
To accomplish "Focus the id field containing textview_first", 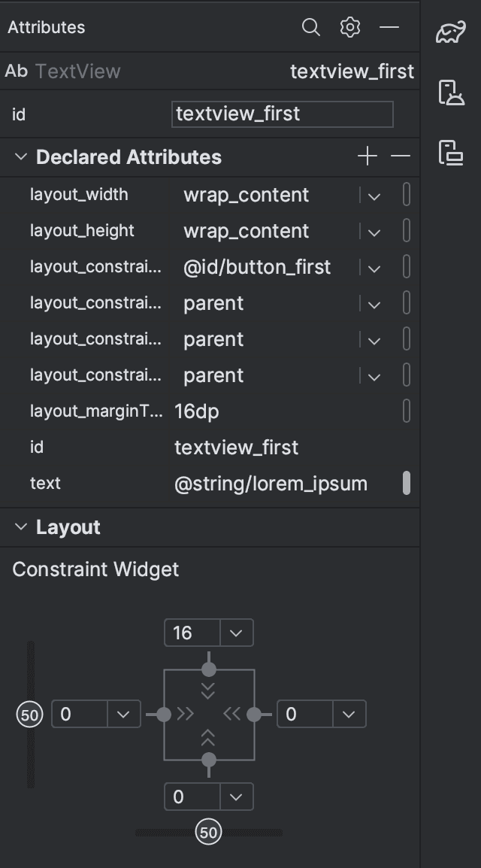I will coord(283,114).
